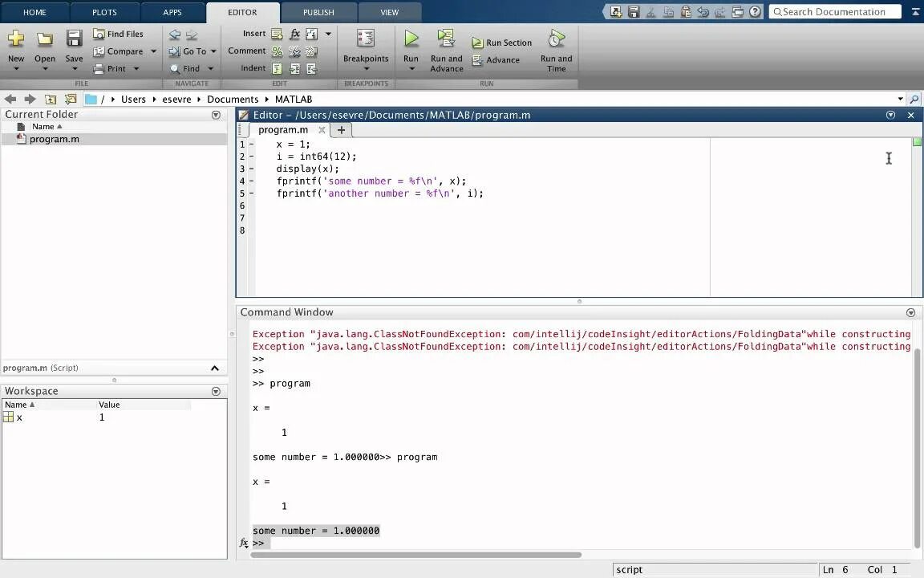Screen dimensions: 924x578
Task: Click Run Section
Action: point(502,43)
